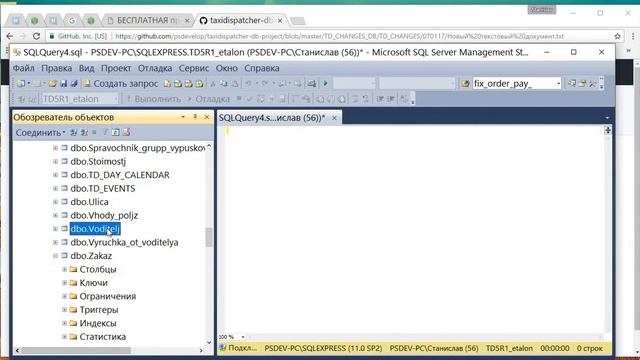Open the Отладка menu in menu bar
This screenshot has width=640, height=360.
click(155, 68)
